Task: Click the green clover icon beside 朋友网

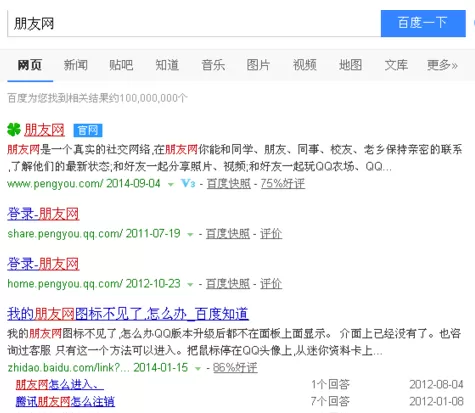Action: tap(14, 129)
